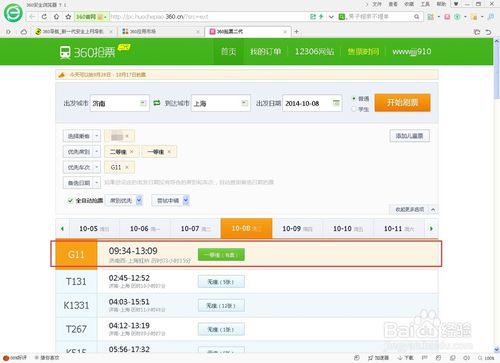Viewport: 500px width, 363px height.
Task: Click the undo closed tab icon
Action: pyautogui.click(x=488, y=32)
